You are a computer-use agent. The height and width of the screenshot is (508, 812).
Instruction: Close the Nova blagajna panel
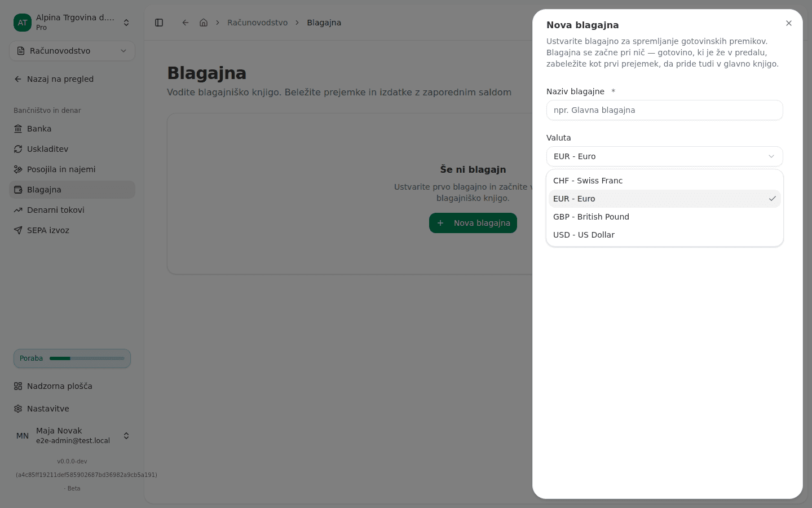789,23
